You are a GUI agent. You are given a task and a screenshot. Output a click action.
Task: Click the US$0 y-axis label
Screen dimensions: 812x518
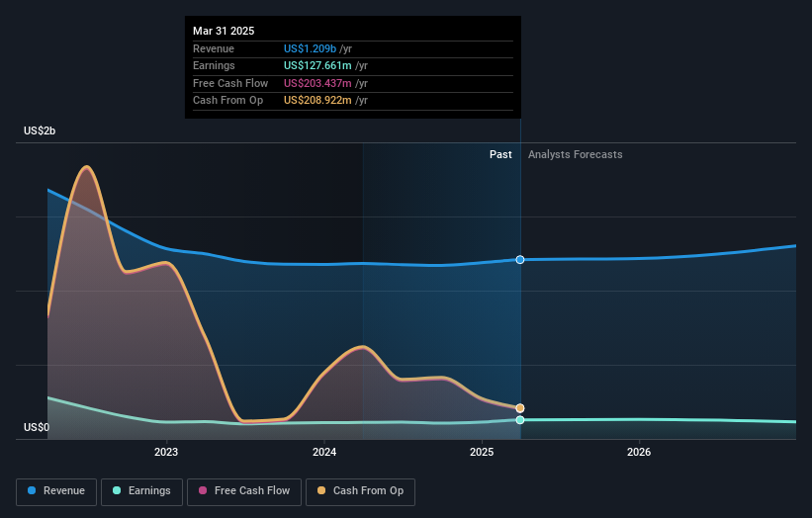(37, 427)
